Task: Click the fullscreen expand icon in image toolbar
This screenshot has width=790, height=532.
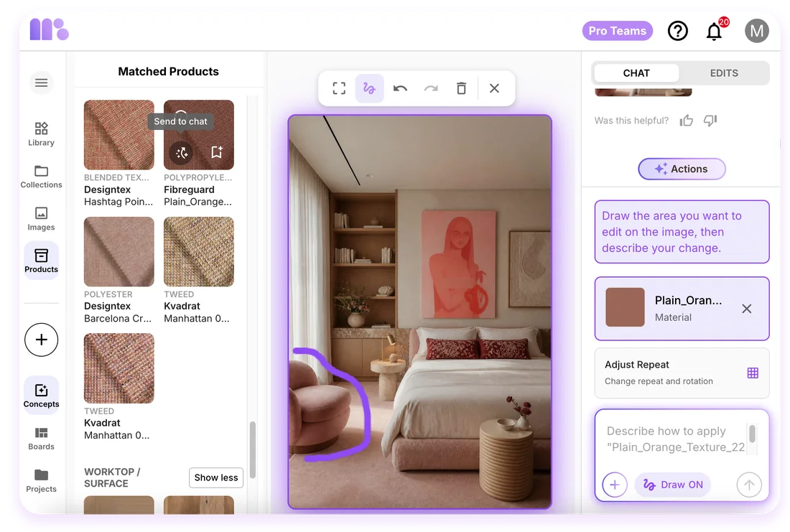Action: pyautogui.click(x=339, y=89)
